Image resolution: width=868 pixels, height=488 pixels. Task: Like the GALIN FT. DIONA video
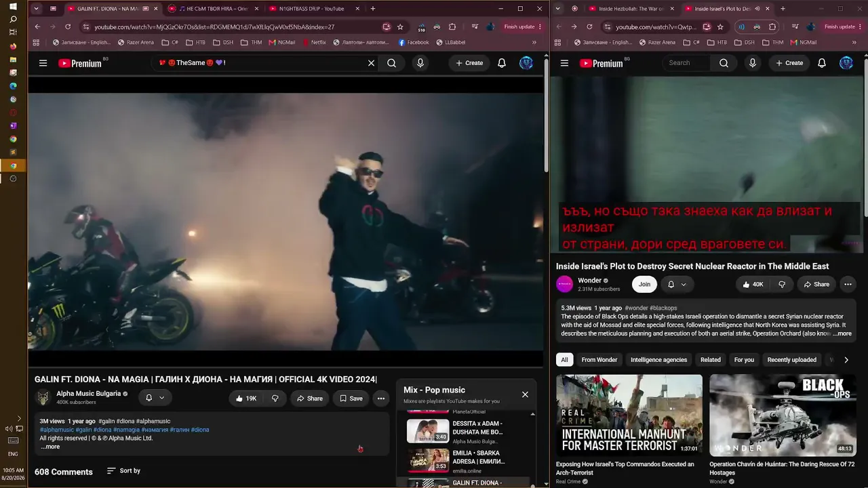point(245,399)
